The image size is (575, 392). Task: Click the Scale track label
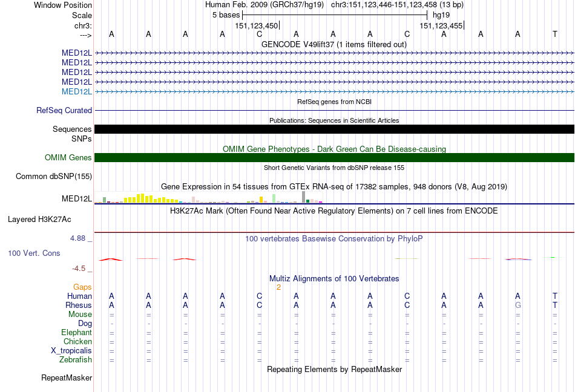[82, 15]
